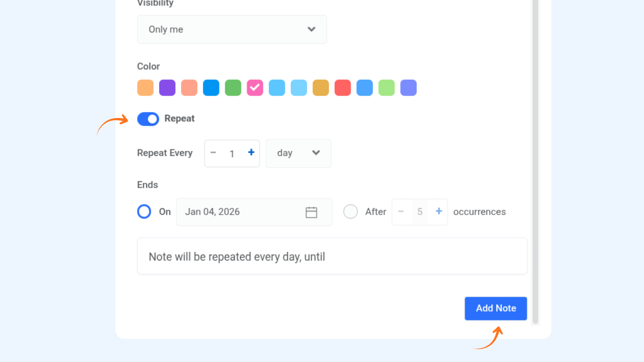Choose the periwinkle last color swatch

coord(409,88)
